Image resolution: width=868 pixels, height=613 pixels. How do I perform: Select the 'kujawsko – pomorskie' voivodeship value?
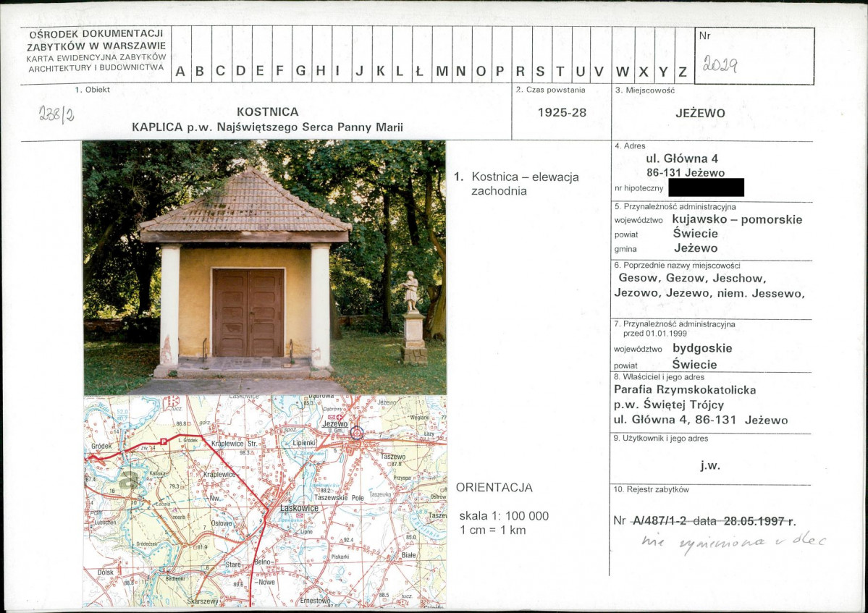pyautogui.click(x=738, y=219)
